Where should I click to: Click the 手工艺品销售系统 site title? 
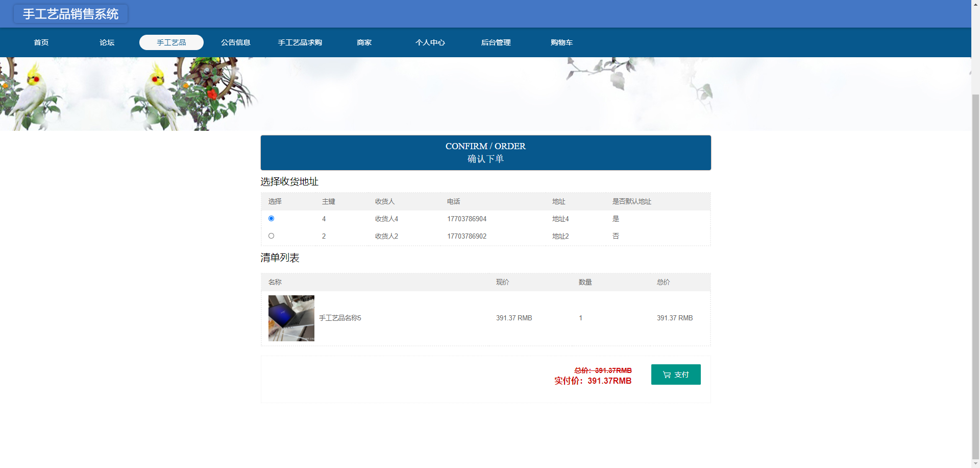(x=70, y=14)
